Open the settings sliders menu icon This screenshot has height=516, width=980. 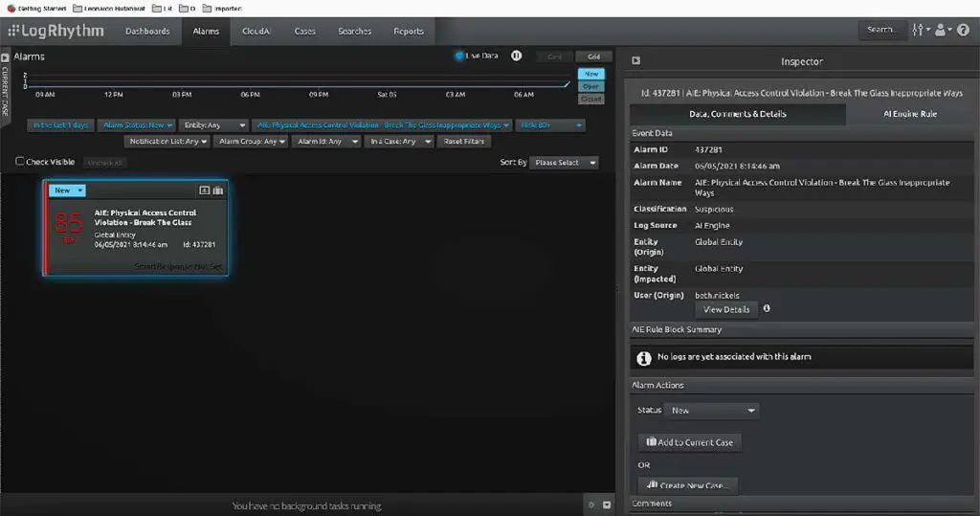pyautogui.click(x=920, y=30)
